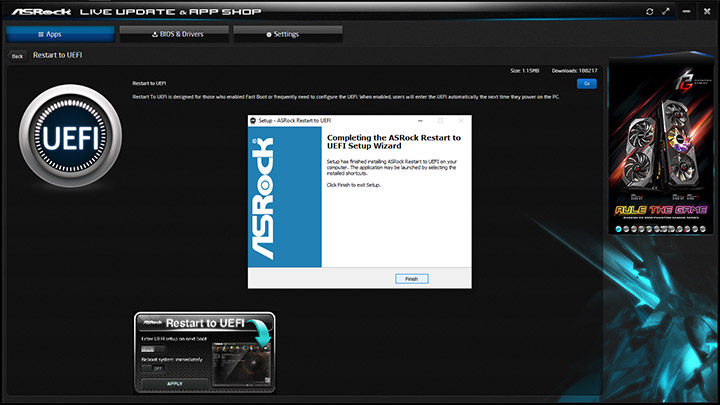This screenshot has height=405, width=720.
Task: Minimize the ASRock Restart to UEFI setup dialog
Action: click(x=420, y=121)
